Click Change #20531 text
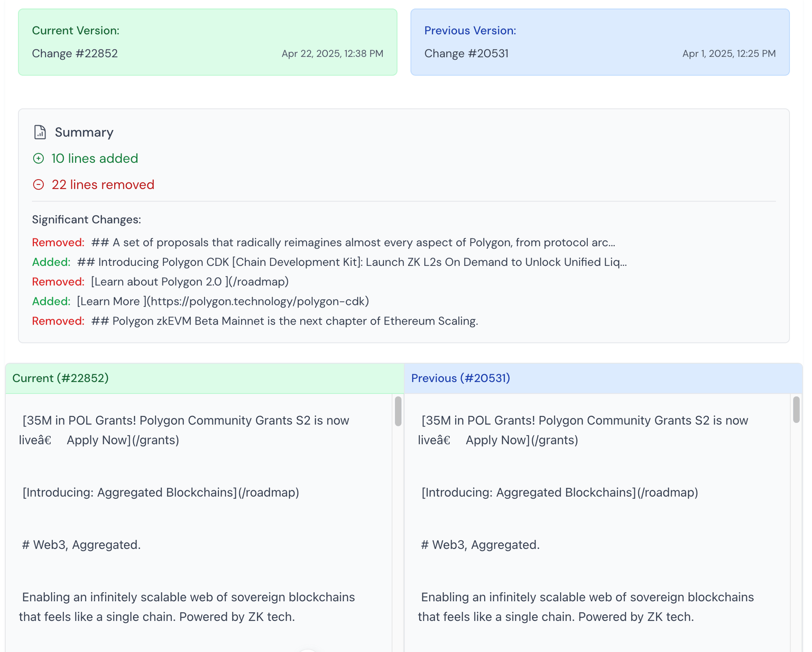This screenshot has height=652, width=812. click(x=466, y=53)
